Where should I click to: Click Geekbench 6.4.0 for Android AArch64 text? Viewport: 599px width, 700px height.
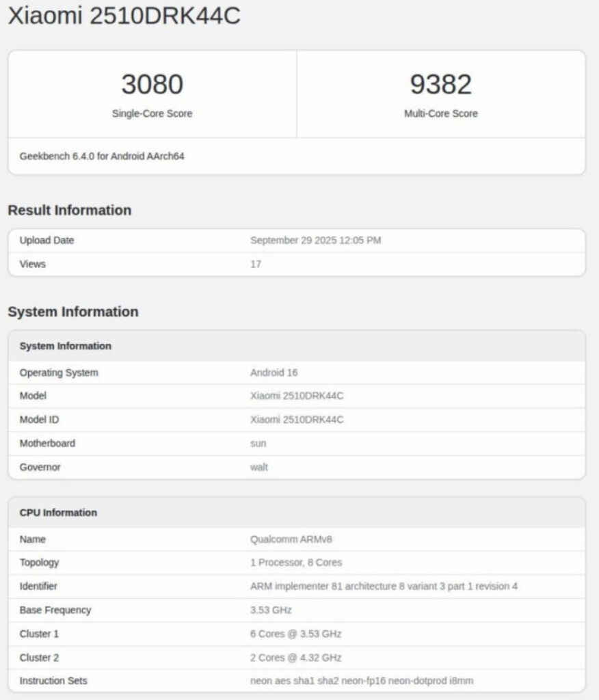[102, 157]
